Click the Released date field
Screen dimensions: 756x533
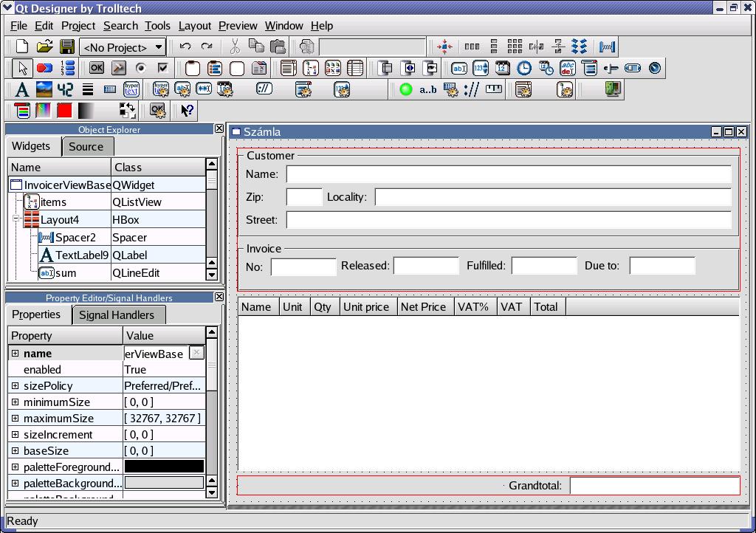[x=426, y=266]
